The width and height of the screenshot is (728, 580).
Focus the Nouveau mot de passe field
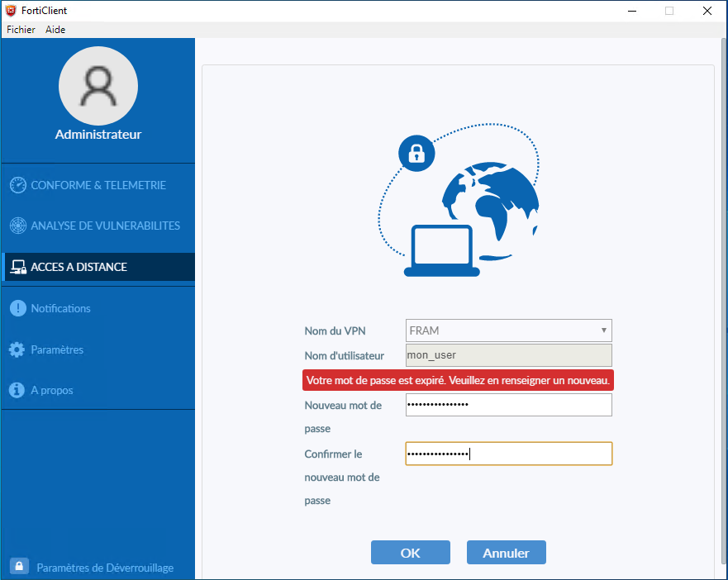coord(509,405)
